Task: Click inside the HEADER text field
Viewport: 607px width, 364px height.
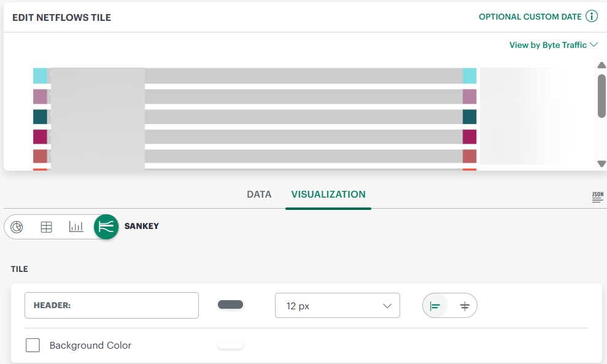Action: (112, 305)
